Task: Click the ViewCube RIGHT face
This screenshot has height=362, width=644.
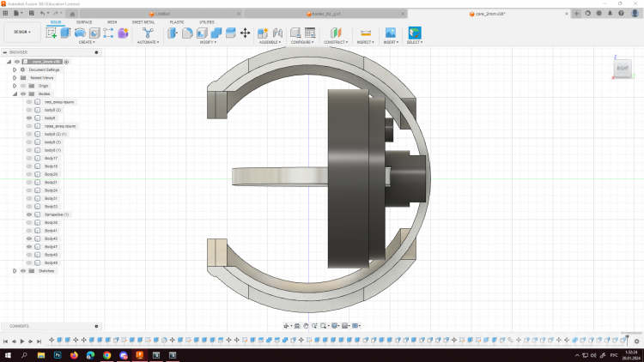Action: [x=623, y=68]
